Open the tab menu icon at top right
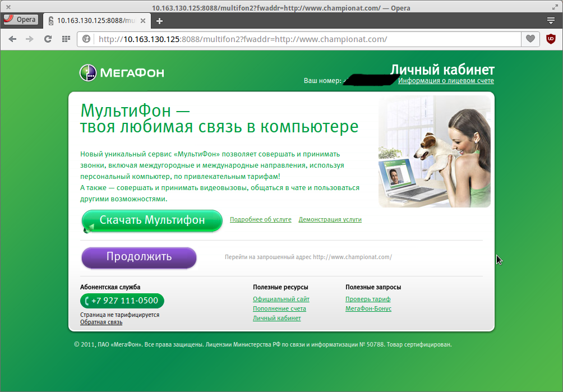The height and width of the screenshot is (392, 563). (x=551, y=21)
